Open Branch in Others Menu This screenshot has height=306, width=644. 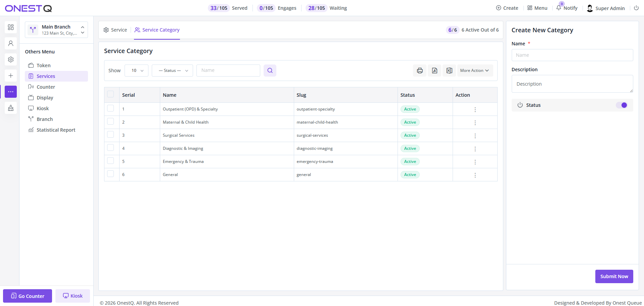tap(56, 119)
